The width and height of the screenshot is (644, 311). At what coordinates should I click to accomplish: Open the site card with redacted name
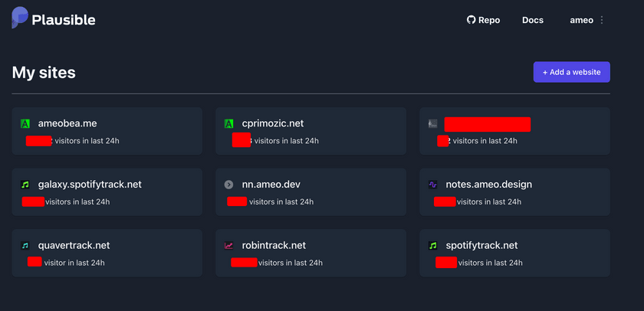tap(514, 131)
